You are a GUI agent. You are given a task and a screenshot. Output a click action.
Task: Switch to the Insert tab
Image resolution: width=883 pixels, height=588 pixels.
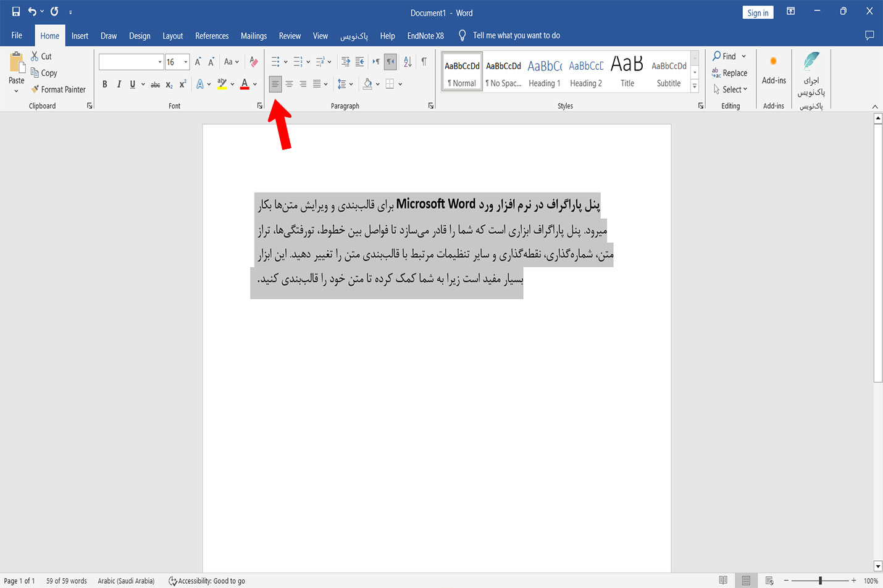coord(80,36)
